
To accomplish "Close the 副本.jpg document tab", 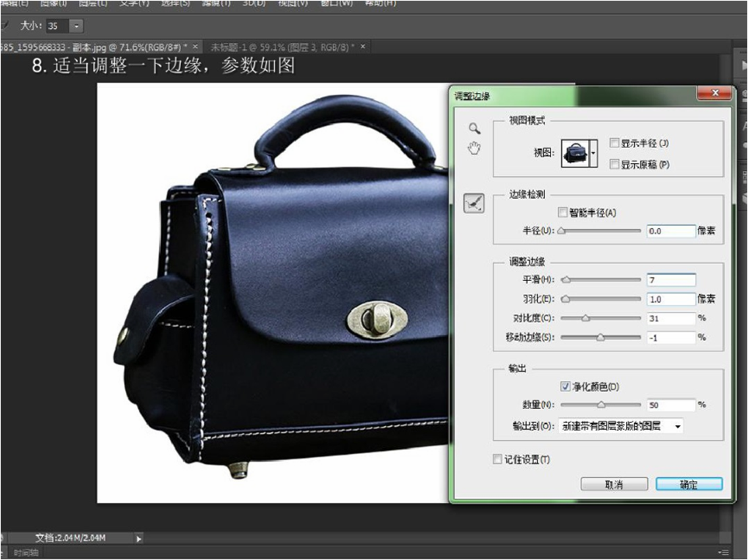I will click(x=196, y=47).
